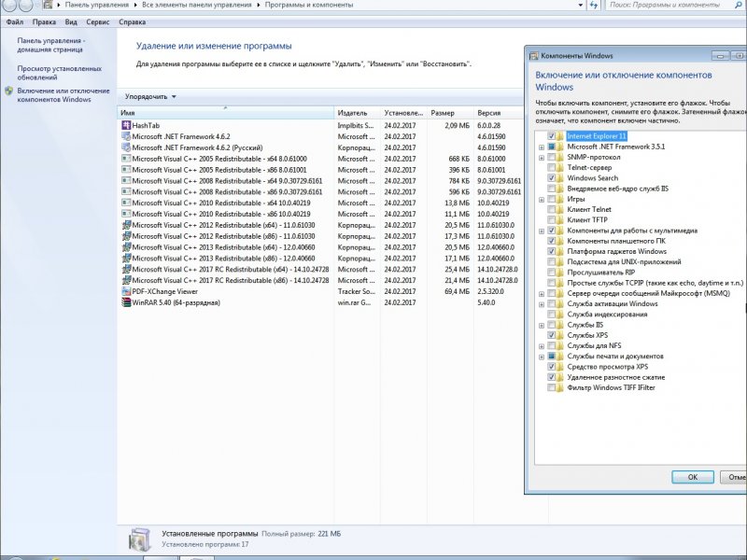Image resolution: width=747 pixels, height=560 pixels.
Task: Uncheck the Windows Search checkbox
Action: click(551, 178)
